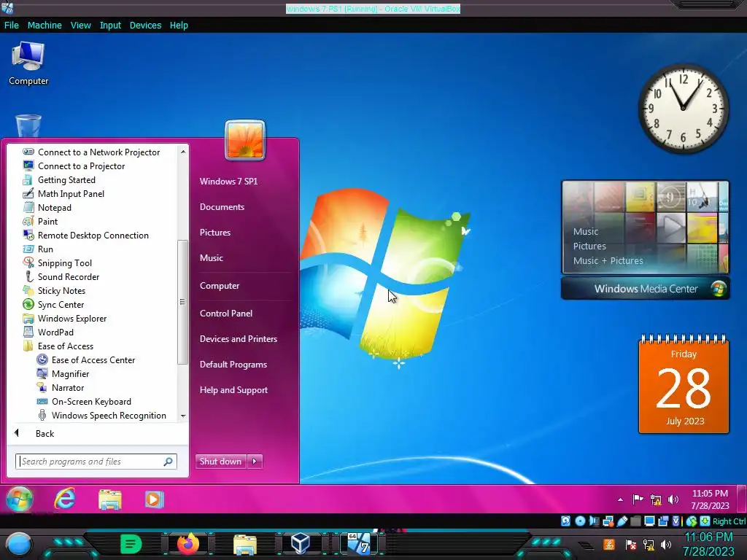Open the Computer desktop icon
This screenshot has width=747, height=560.
tap(28, 63)
